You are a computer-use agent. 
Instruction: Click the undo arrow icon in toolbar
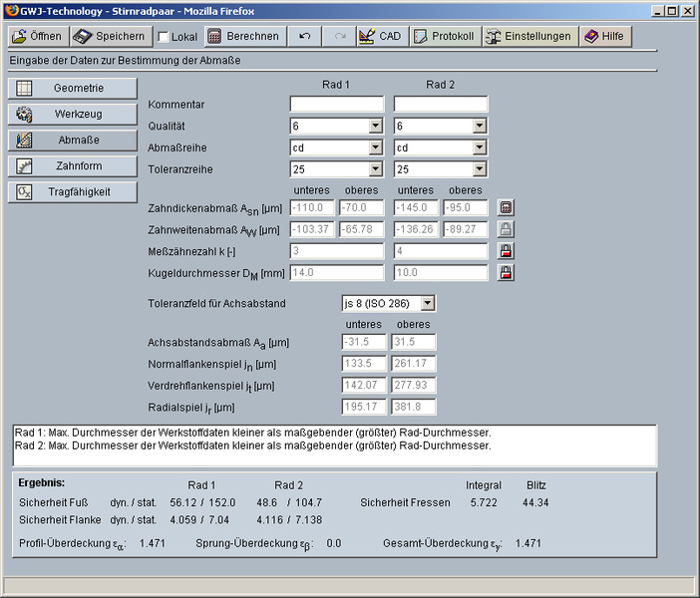point(304,37)
